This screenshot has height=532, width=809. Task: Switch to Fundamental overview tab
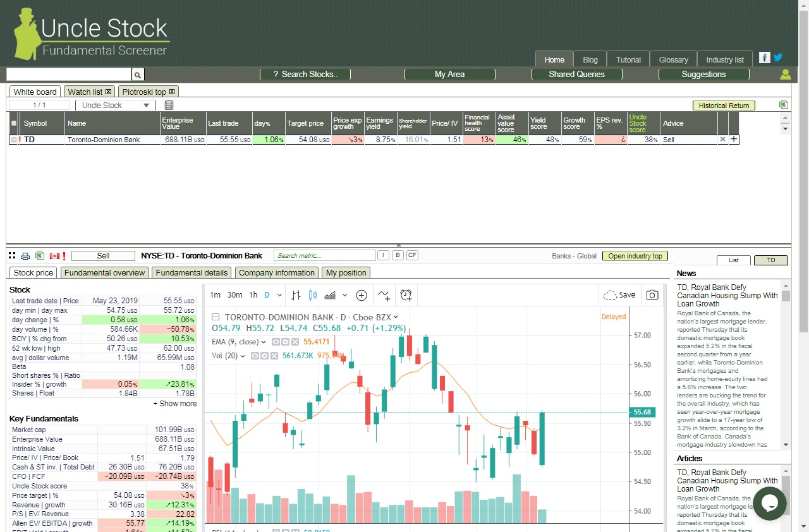105,273
